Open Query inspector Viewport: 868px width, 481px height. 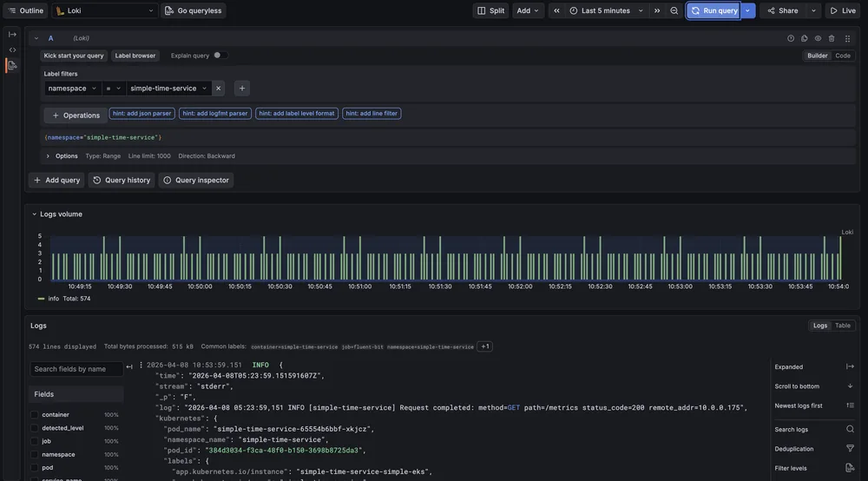coord(196,180)
